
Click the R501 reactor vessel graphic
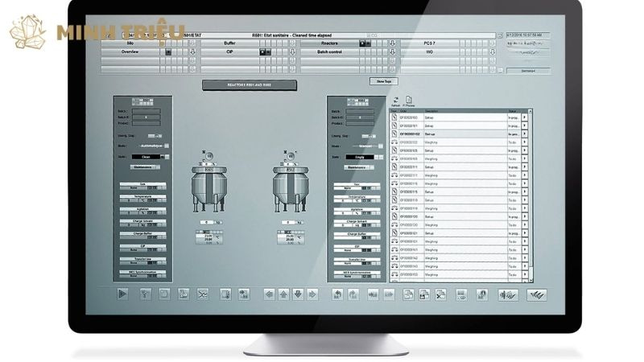pos(208,187)
